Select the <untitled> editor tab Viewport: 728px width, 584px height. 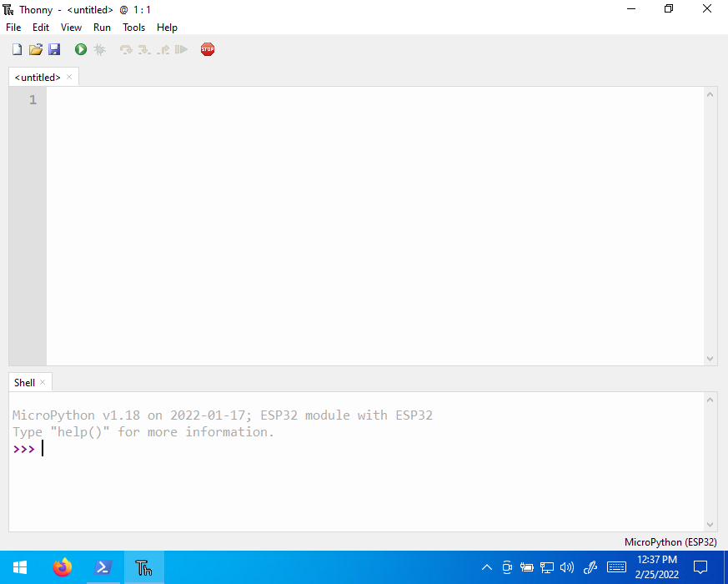(38, 77)
